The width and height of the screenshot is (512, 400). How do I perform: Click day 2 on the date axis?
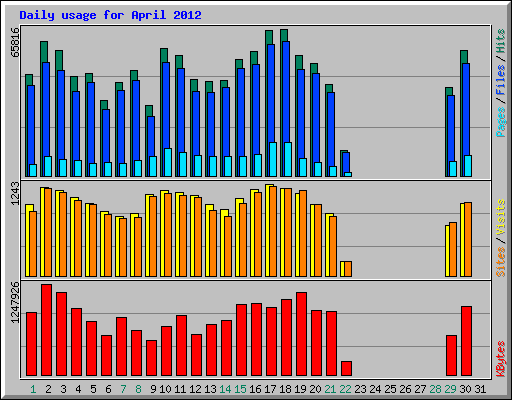coord(48,389)
